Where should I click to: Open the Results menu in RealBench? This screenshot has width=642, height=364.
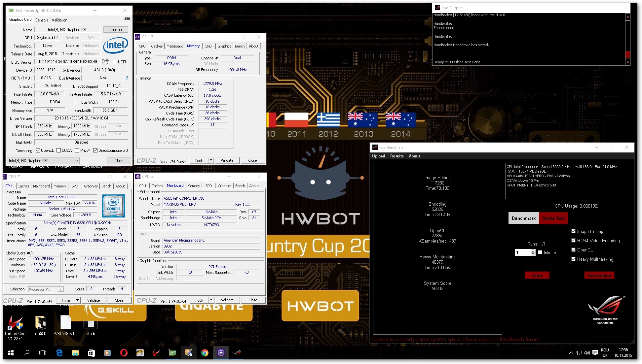tap(397, 156)
